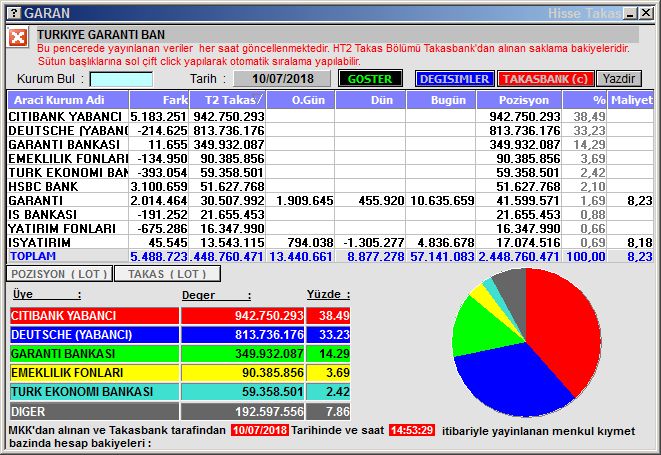
Task: Sort by Fark column header
Action: click(x=159, y=100)
